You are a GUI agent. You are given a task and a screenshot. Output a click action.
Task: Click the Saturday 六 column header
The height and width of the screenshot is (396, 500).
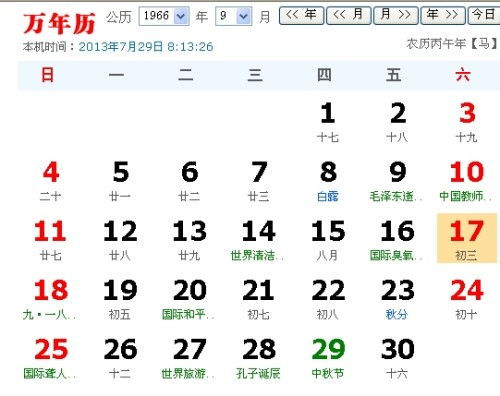pyautogui.click(x=463, y=75)
